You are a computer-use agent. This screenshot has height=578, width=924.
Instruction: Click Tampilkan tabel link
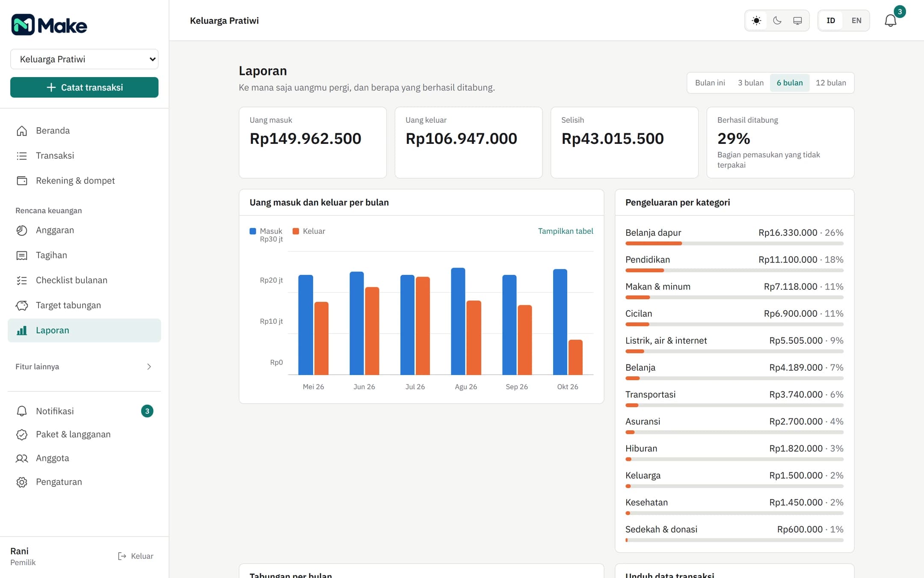pos(566,231)
